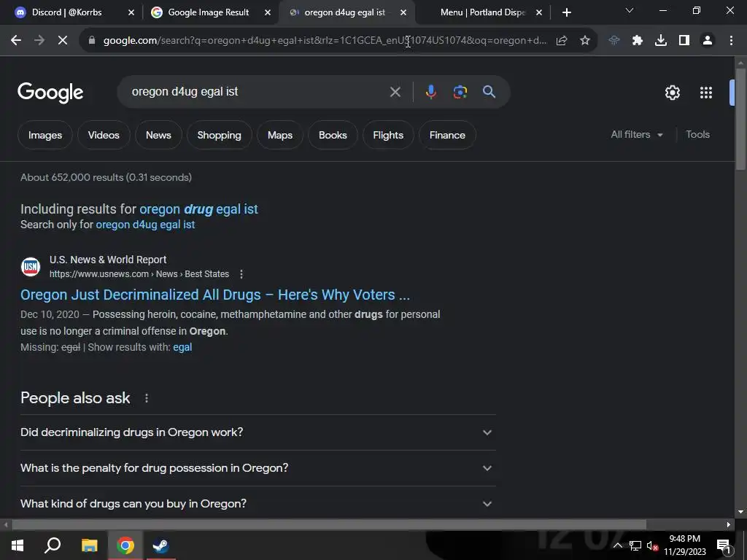The image size is (747, 560).
Task: Search only for 'oregon d4ug egal ist'
Action: point(145,225)
